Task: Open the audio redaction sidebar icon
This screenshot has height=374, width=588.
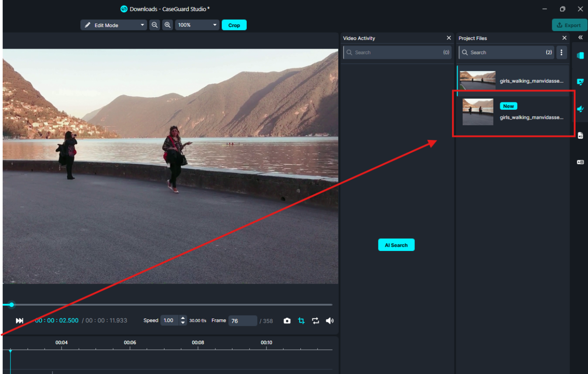Action: [x=580, y=109]
